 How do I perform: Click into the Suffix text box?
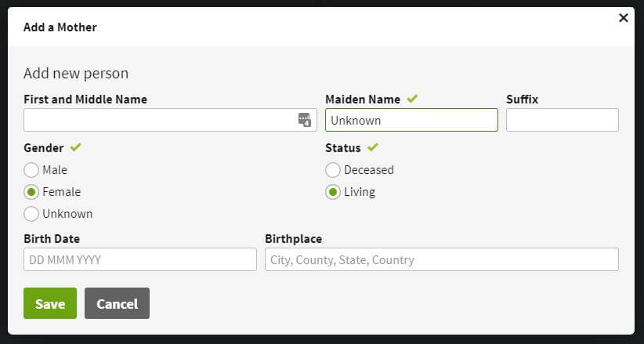(x=562, y=120)
